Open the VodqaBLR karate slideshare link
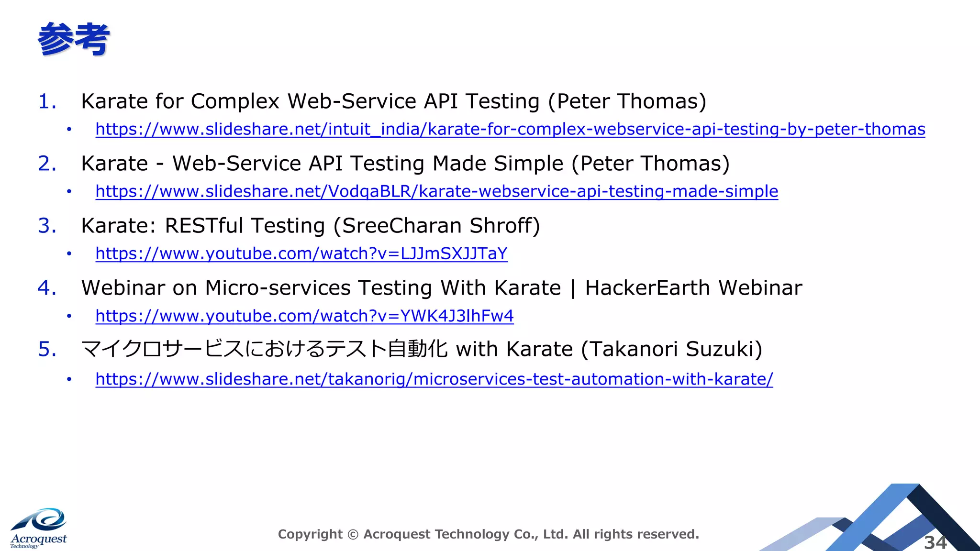Viewport: 980px width, 551px height. 436,191
